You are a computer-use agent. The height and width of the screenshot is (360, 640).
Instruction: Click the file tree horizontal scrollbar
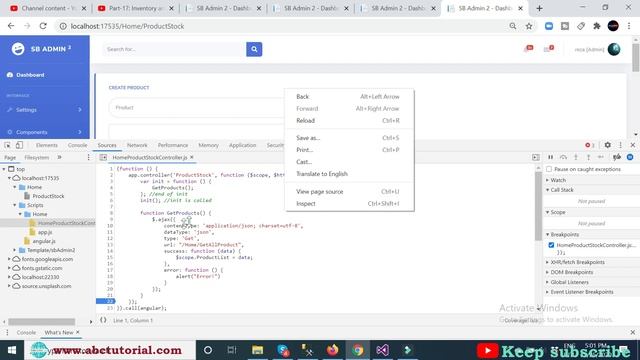click(x=42, y=322)
